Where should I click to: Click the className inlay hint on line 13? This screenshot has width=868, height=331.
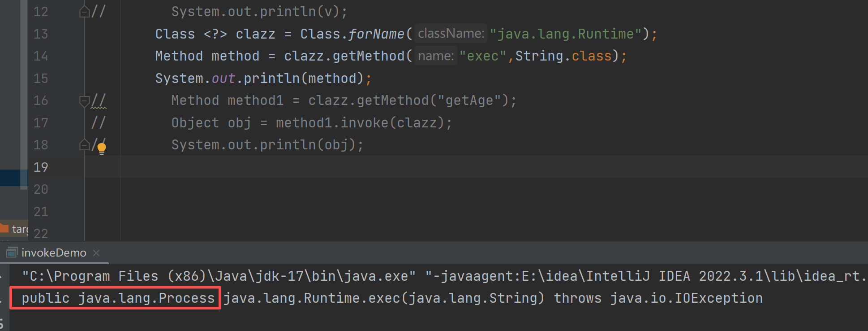click(x=451, y=34)
